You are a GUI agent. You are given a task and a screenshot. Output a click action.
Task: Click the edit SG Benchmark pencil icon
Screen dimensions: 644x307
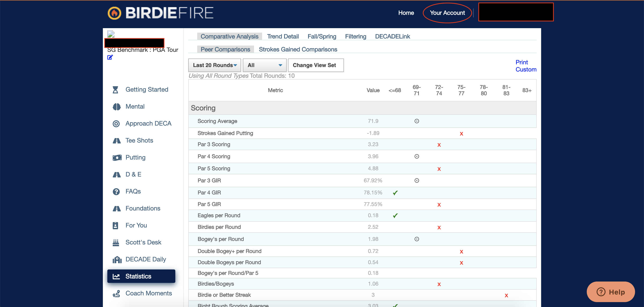110,57
